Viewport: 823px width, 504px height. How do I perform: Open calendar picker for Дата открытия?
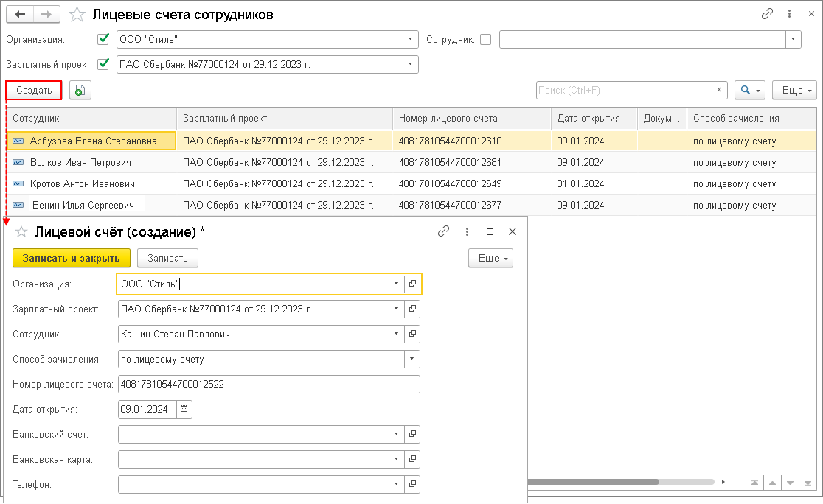coord(184,409)
